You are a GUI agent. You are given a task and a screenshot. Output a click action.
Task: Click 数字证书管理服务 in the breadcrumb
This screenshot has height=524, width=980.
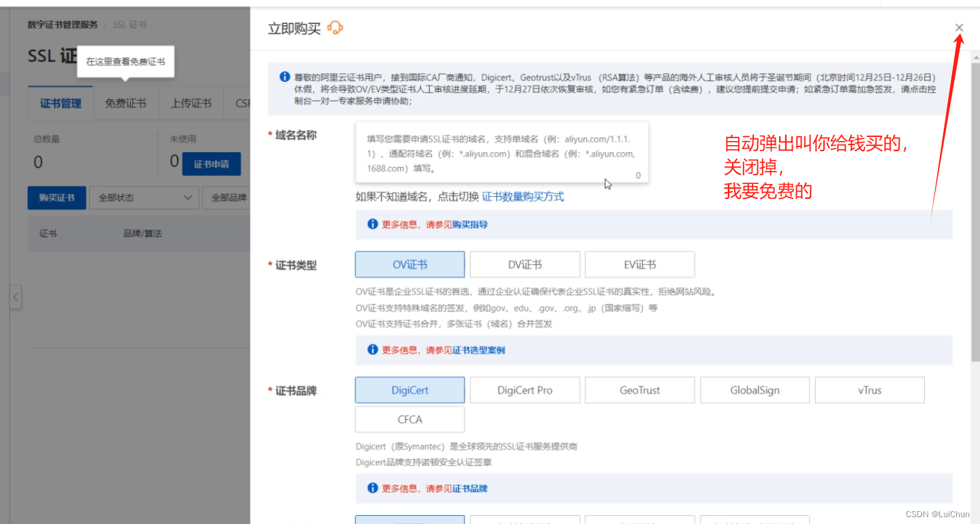(x=63, y=25)
